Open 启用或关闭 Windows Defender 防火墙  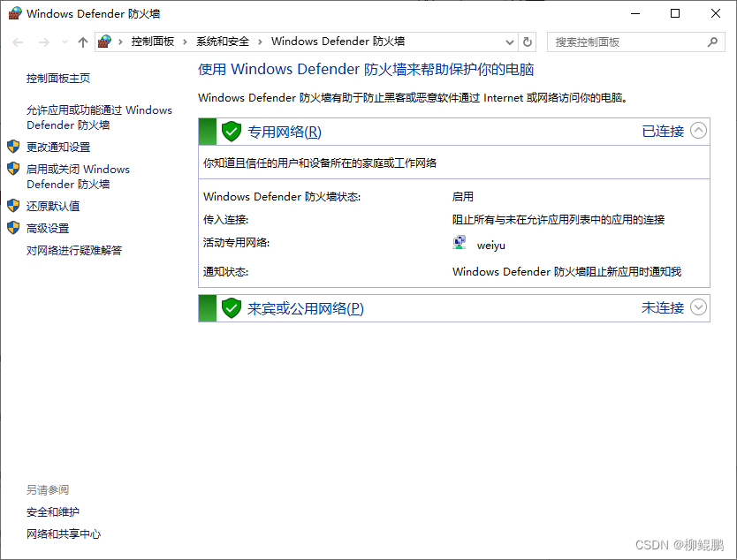(78, 177)
